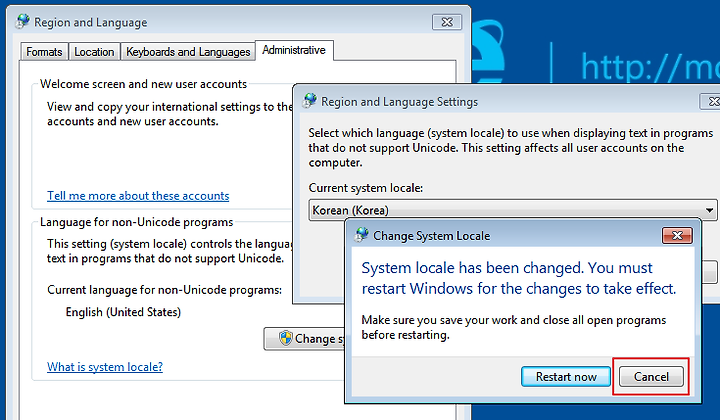
Task: Click the Change system locale shield button
Action: pos(304,339)
